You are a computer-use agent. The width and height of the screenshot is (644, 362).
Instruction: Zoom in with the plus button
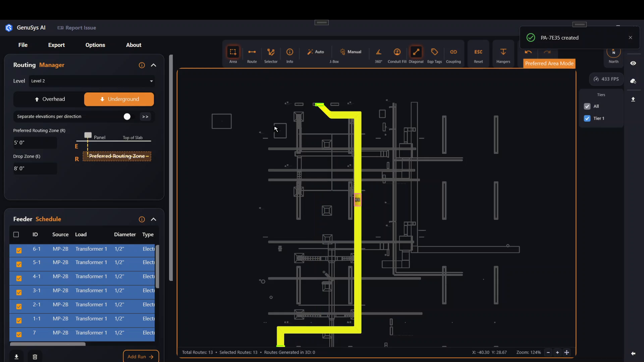pyautogui.click(x=557, y=352)
